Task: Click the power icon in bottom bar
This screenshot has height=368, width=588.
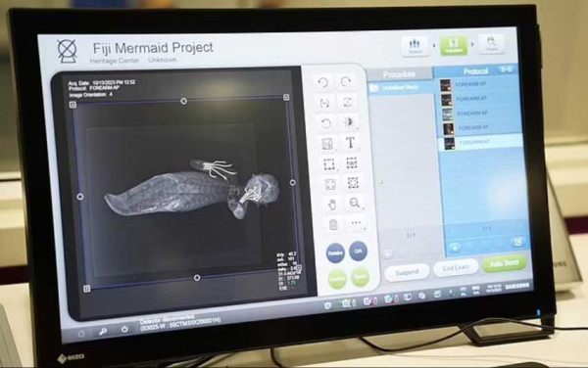Action: tap(124, 330)
